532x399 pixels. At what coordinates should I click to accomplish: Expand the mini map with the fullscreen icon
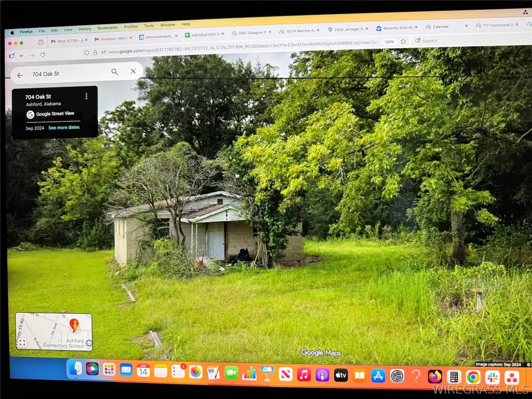(x=22, y=343)
